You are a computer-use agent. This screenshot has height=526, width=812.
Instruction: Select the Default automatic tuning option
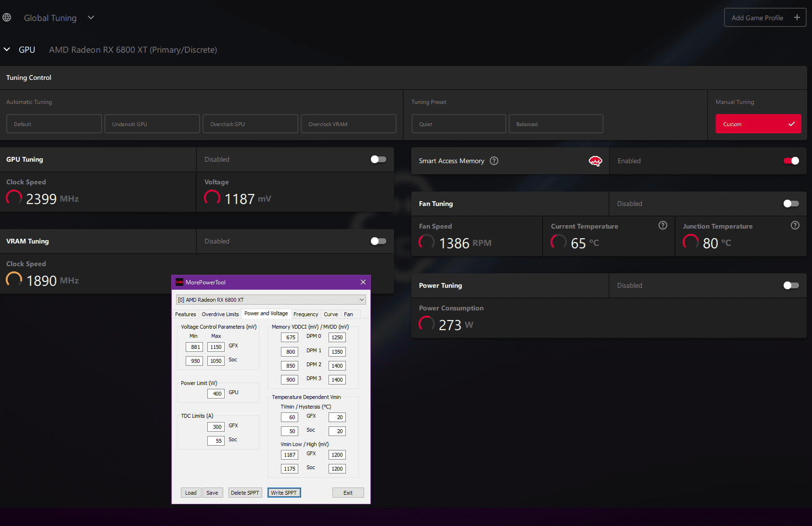click(54, 124)
